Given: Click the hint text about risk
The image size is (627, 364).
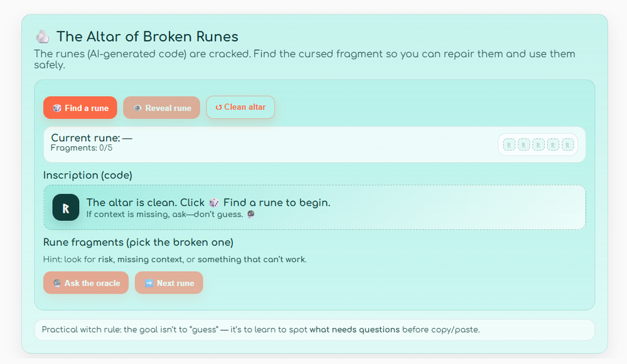Looking at the screenshot, I should point(175,259).
